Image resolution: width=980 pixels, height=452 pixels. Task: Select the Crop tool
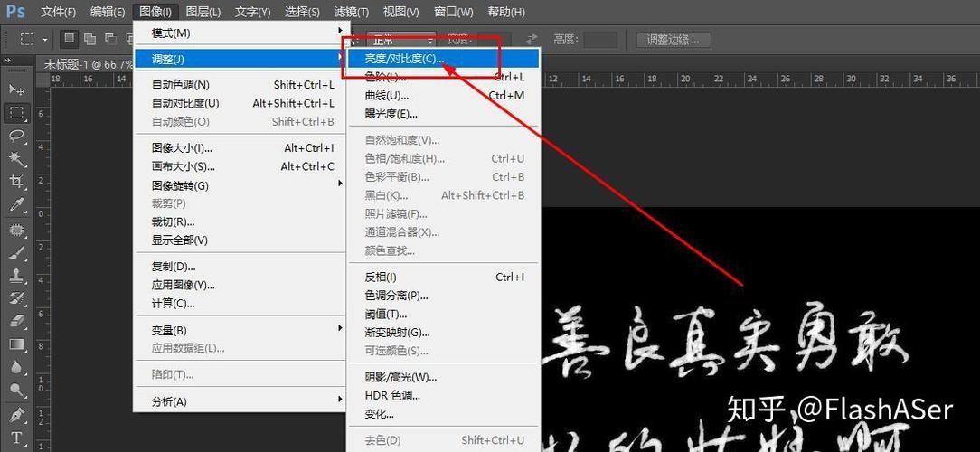pos(17,182)
